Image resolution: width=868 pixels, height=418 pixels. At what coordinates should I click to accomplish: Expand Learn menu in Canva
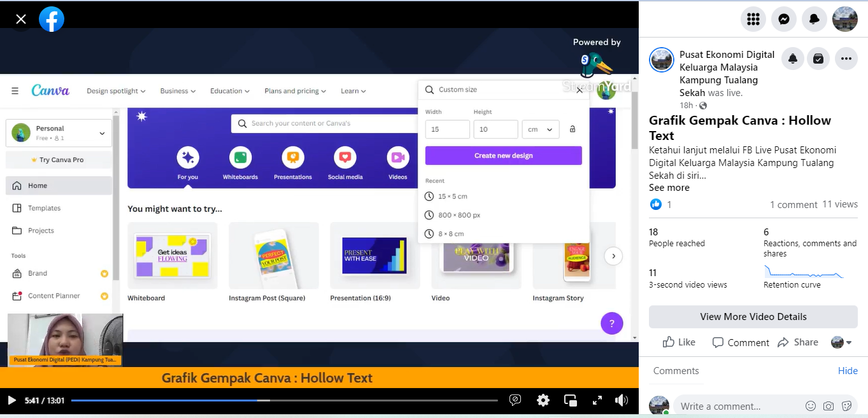click(353, 91)
